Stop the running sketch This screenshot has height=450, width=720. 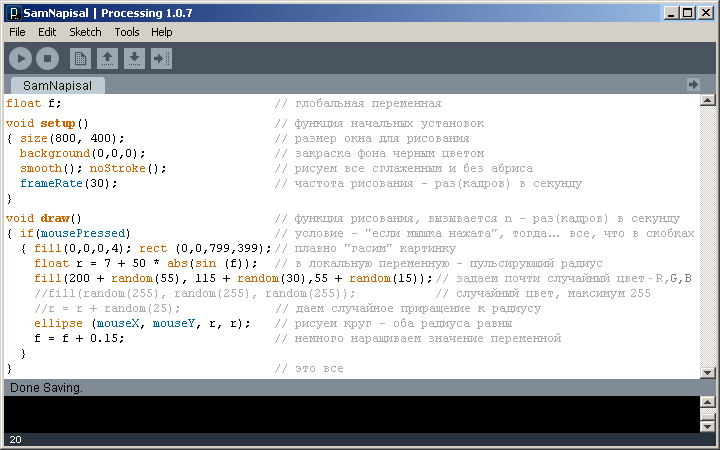[47, 59]
